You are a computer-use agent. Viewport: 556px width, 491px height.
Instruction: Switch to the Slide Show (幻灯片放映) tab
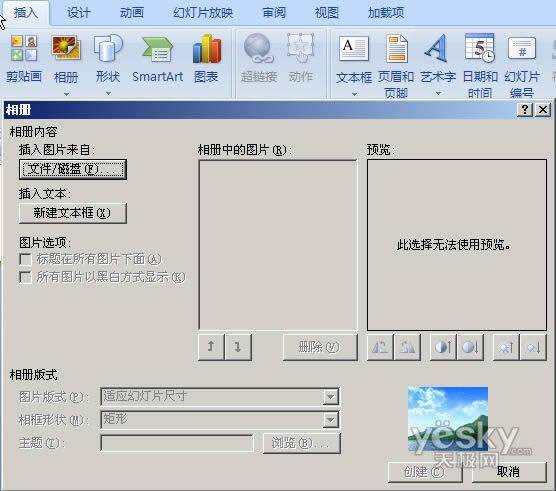coord(202,13)
